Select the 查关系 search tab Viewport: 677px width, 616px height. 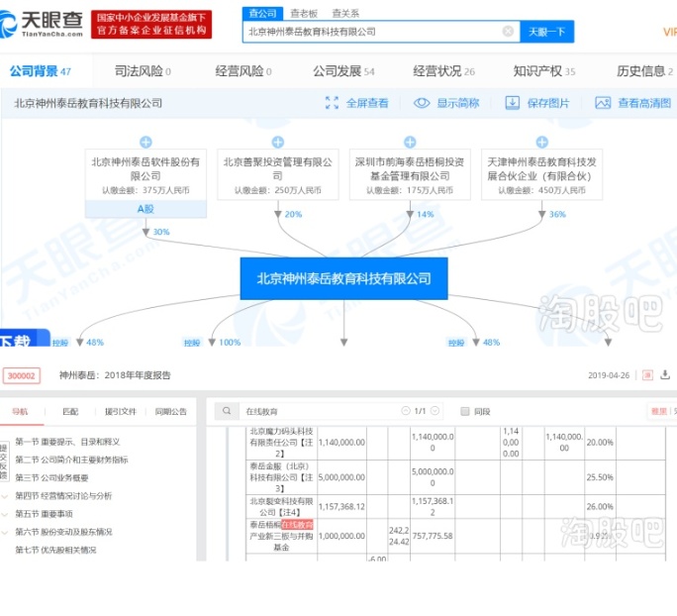tap(345, 14)
